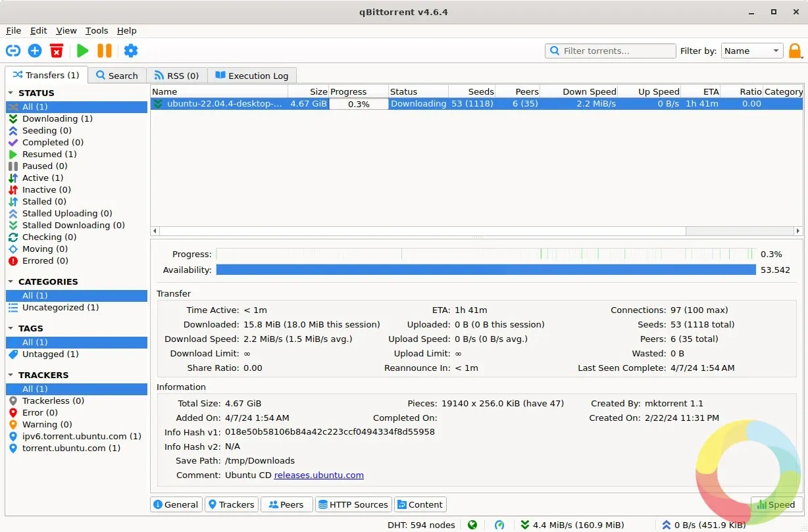The height and width of the screenshot is (532, 808).
Task: Open the releases.ubuntu.com link
Action: coord(319,475)
